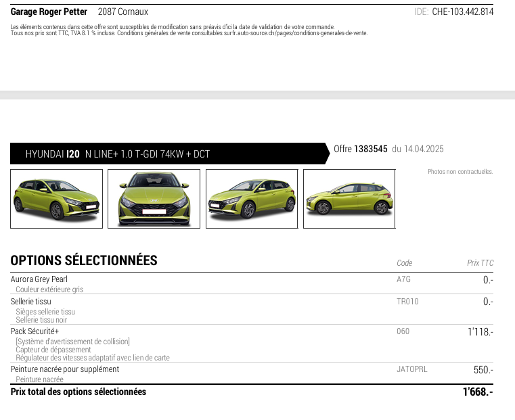Select the Pack Sécurité+ option

tap(35, 331)
